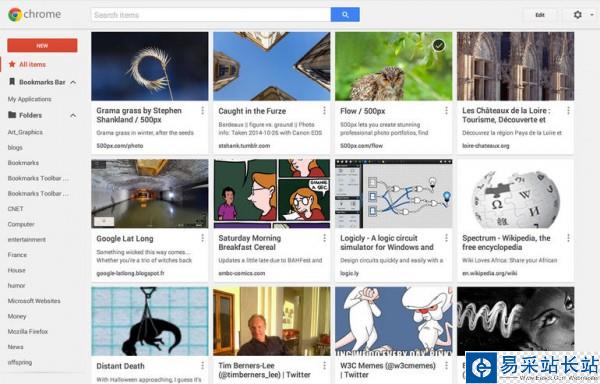Click the red NEW button
Screen dimensions: 600x384
click(x=42, y=45)
